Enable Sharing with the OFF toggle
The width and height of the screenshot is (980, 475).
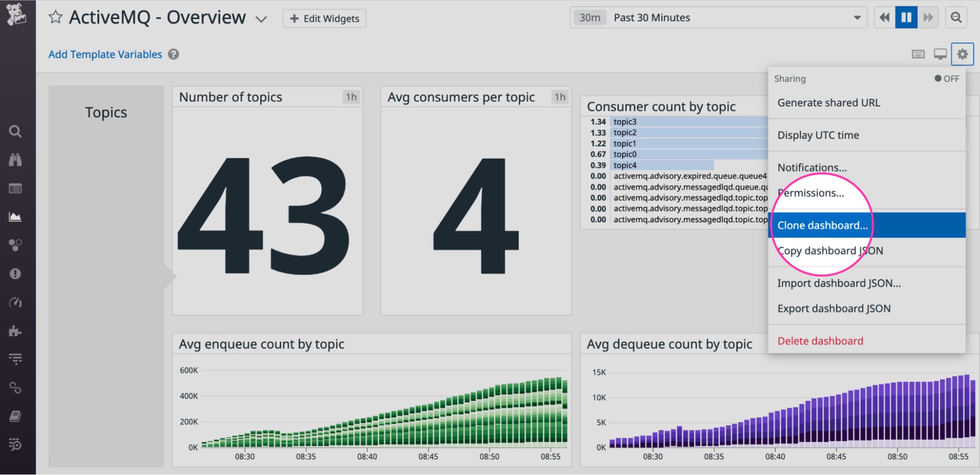[x=947, y=78]
